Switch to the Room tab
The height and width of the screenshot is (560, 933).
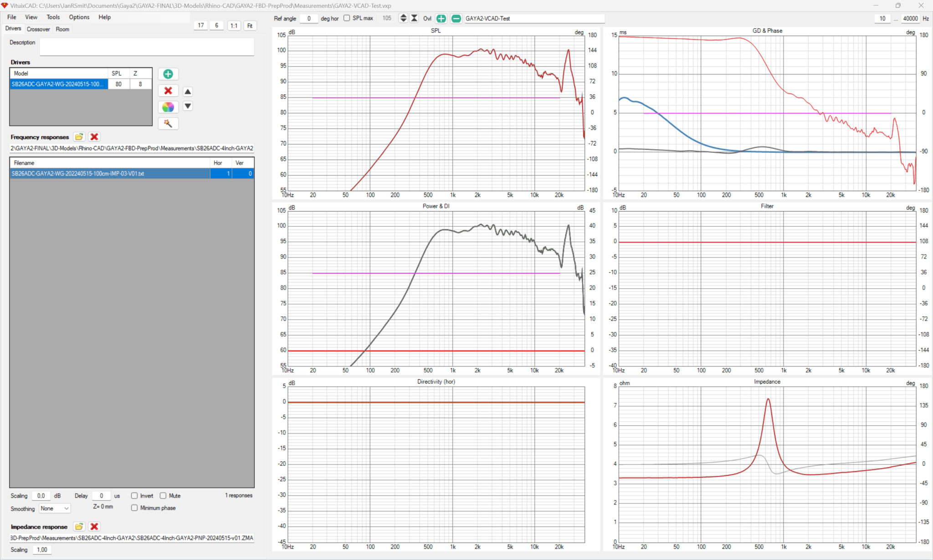62,29
